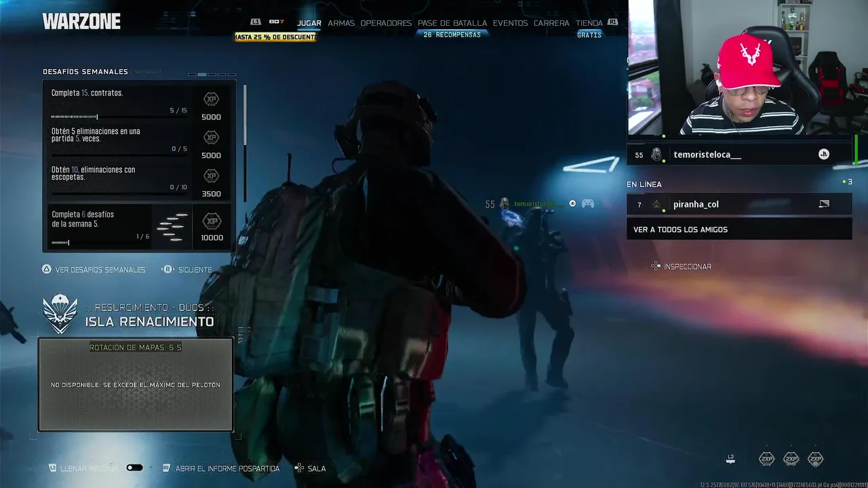Click INSPECCIONAR
Image resolution: width=868 pixels, height=488 pixels.
(x=688, y=267)
